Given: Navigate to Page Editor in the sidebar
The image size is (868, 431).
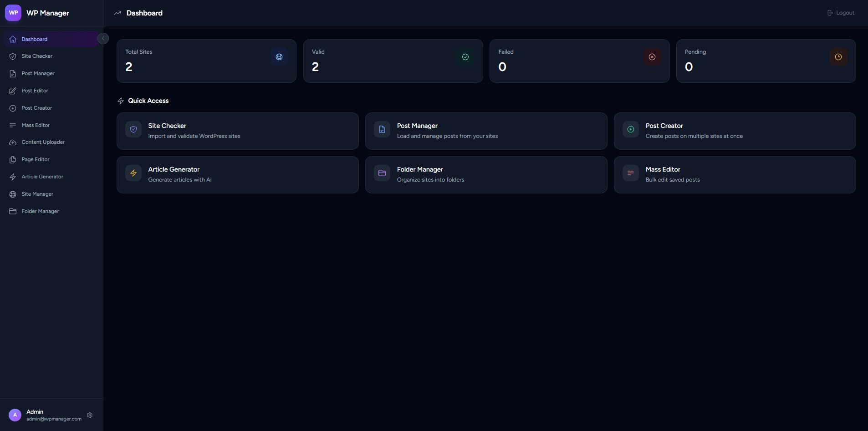Looking at the screenshot, I should tap(51, 160).
